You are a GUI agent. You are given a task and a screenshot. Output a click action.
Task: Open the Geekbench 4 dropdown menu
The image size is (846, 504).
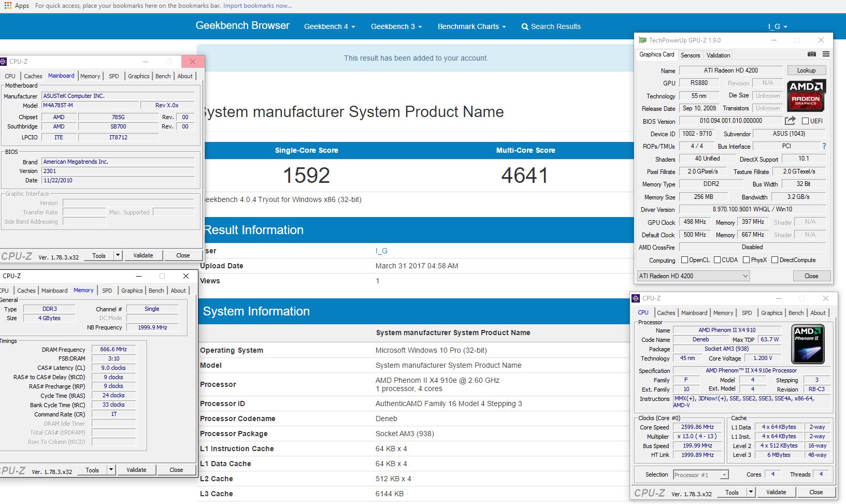click(x=329, y=26)
